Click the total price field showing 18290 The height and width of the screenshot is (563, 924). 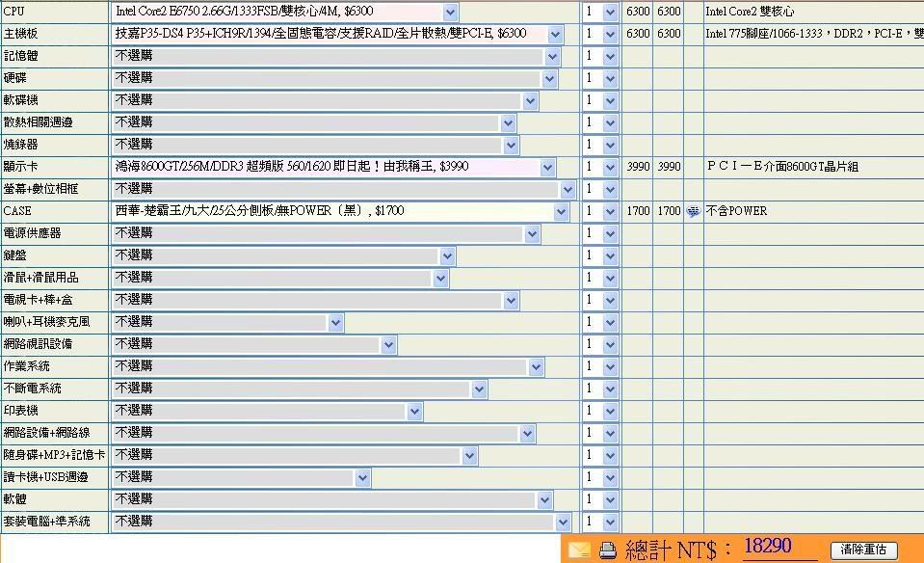click(780, 548)
